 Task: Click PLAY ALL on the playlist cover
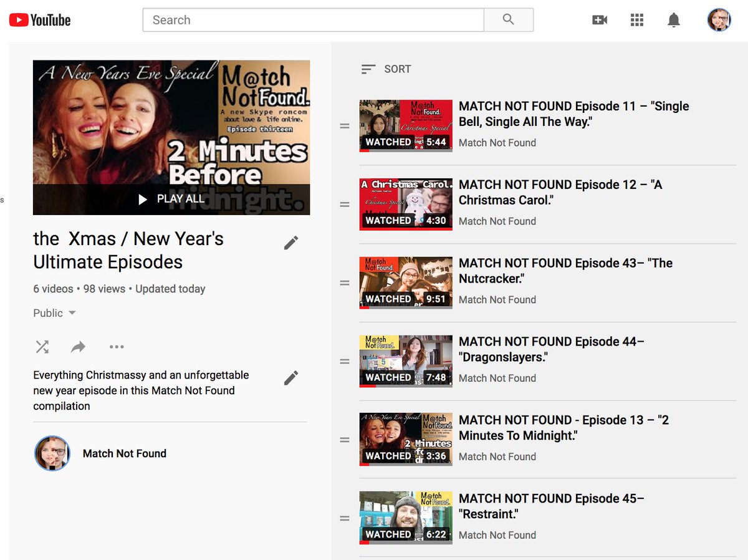171,199
